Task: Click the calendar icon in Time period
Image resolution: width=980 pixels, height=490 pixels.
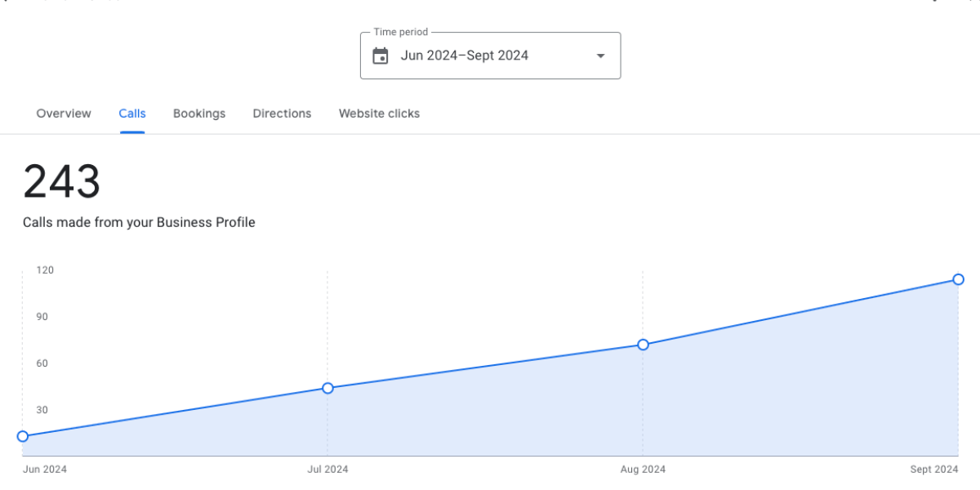Action: pos(381,56)
